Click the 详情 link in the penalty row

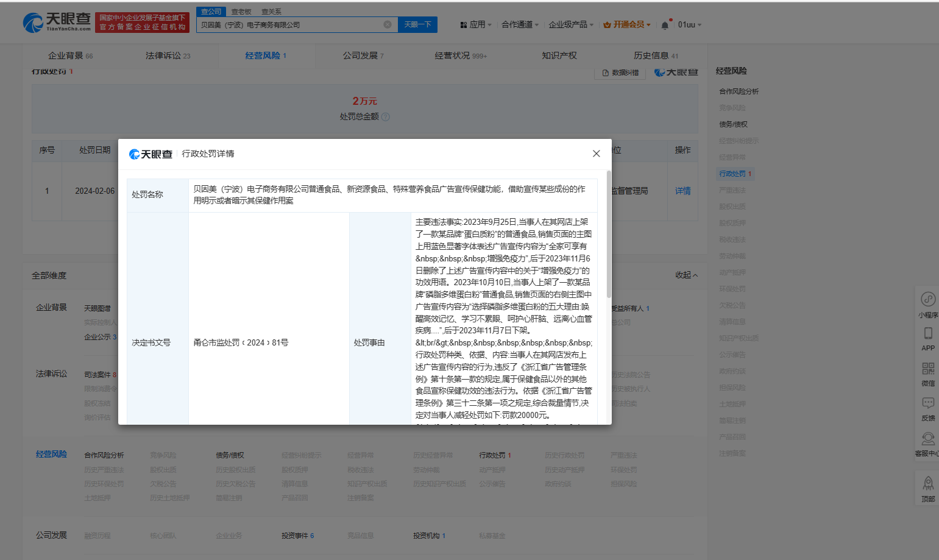[682, 191]
